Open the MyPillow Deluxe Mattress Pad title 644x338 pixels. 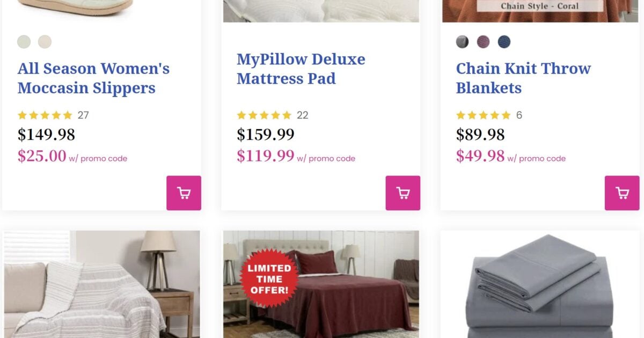[301, 69]
